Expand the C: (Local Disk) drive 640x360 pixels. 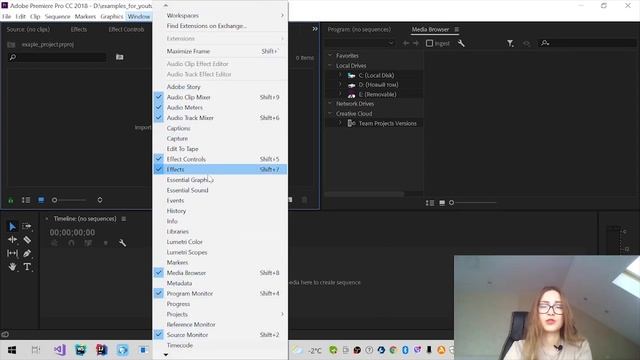340,75
